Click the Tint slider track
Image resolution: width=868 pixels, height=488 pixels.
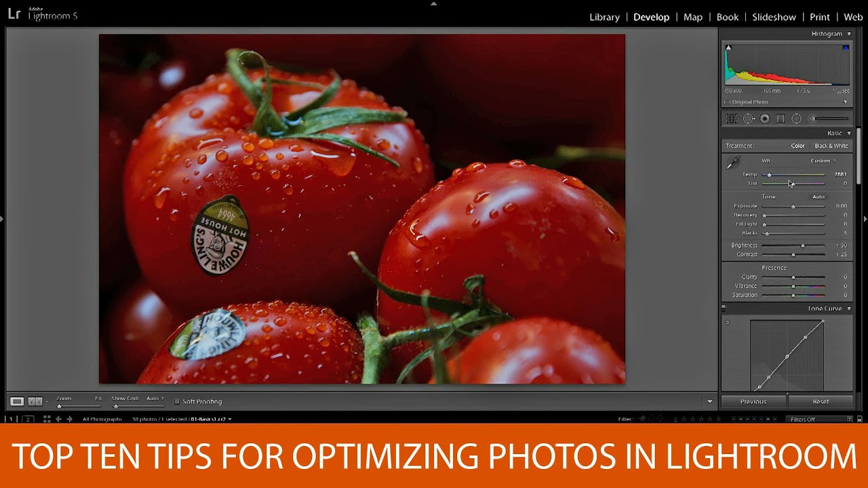[x=794, y=184]
